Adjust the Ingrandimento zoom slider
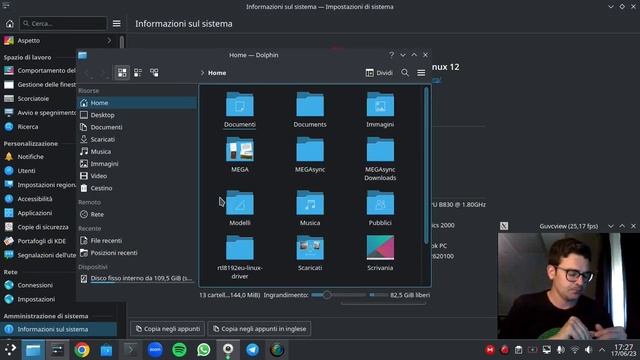This screenshot has height=360, width=640. click(338, 295)
